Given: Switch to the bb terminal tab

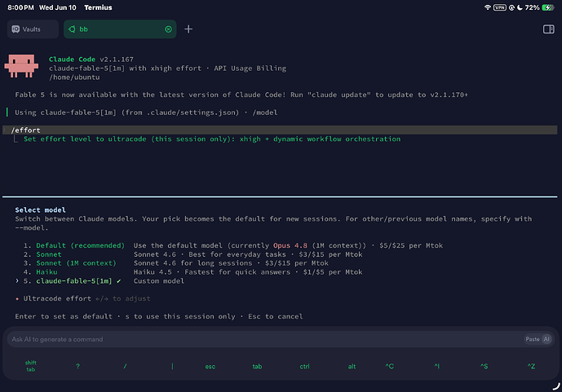Looking at the screenshot, I should [x=120, y=29].
